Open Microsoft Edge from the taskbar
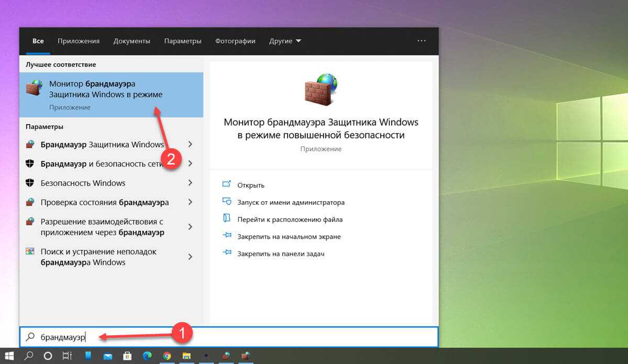The width and height of the screenshot is (628, 364). point(147,356)
